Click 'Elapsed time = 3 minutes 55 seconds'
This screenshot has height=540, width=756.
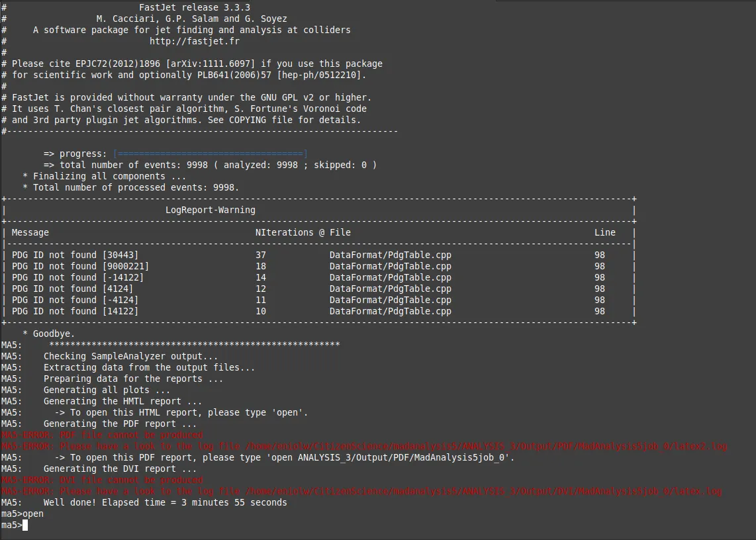(x=195, y=502)
